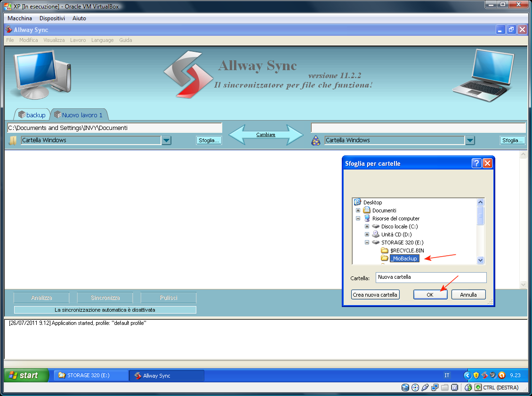
Task: Click the desktop computer image in Allway Sync header
Action: (x=42, y=75)
